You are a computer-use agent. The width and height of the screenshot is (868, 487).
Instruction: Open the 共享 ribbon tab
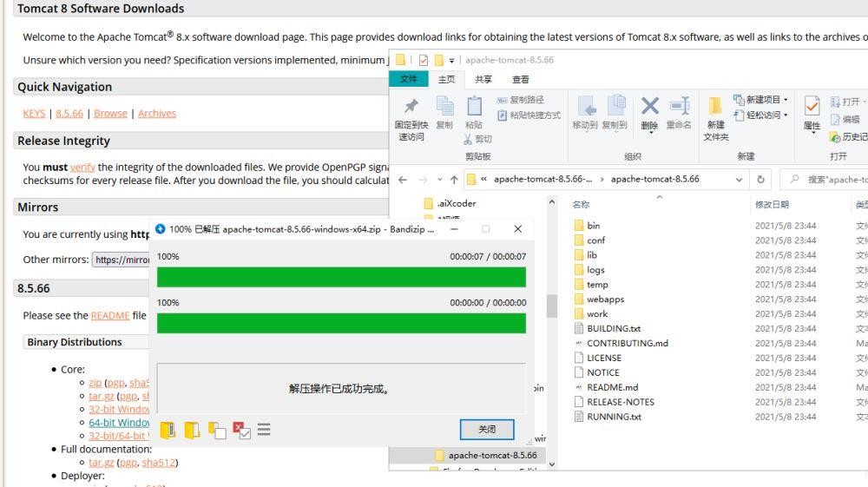tap(483, 79)
